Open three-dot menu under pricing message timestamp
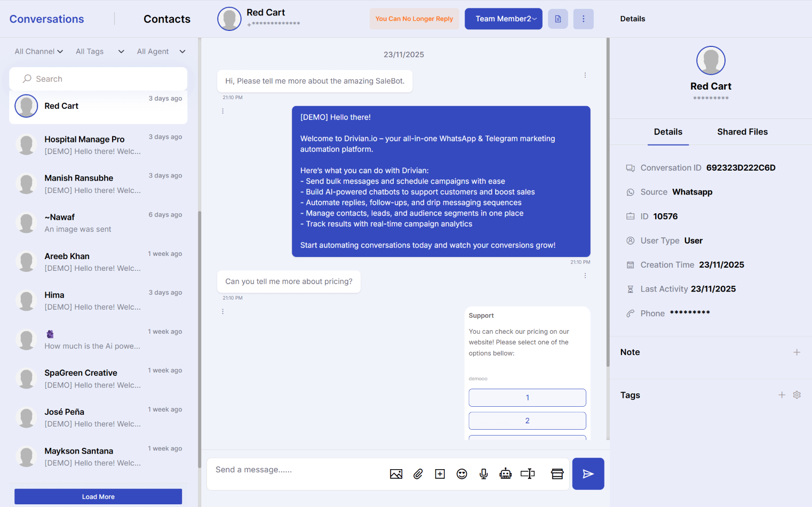The image size is (812, 507). pos(222,311)
